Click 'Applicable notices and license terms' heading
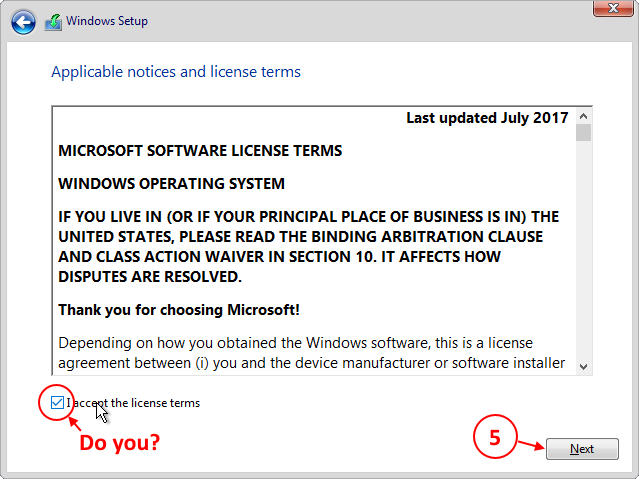639x479 pixels. coord(176,72)
